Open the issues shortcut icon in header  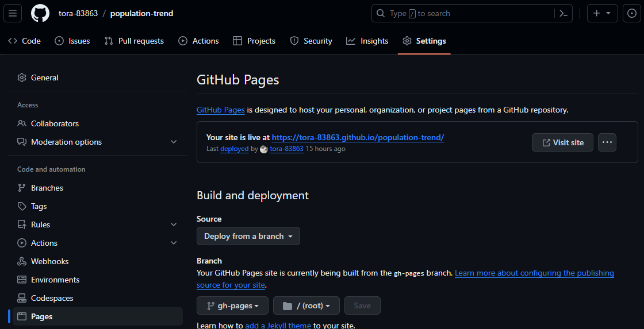(632, 14)
